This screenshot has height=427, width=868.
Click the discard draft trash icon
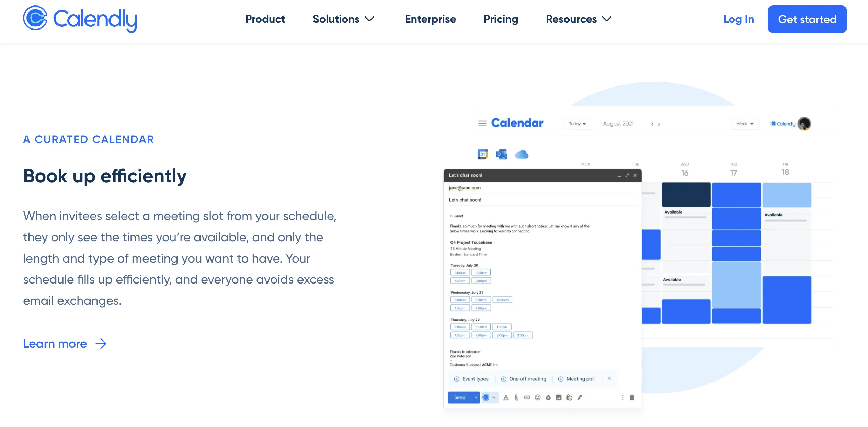click(632, 397)
